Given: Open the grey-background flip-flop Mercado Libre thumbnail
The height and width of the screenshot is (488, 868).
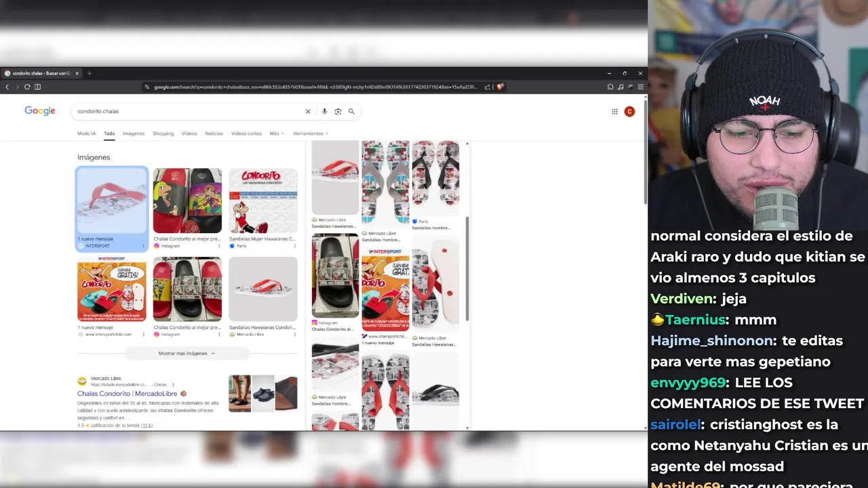Looking at the screenshot, I should coord(263,289).
